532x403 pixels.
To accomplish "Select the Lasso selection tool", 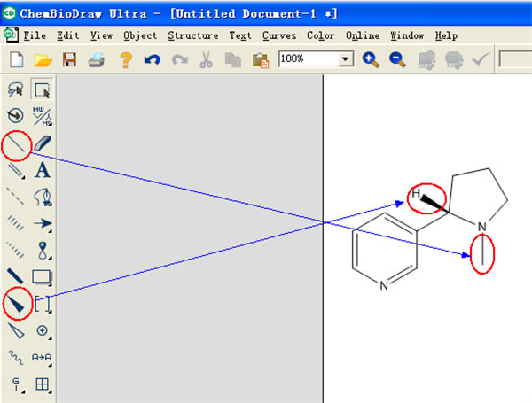I will 16,89.
